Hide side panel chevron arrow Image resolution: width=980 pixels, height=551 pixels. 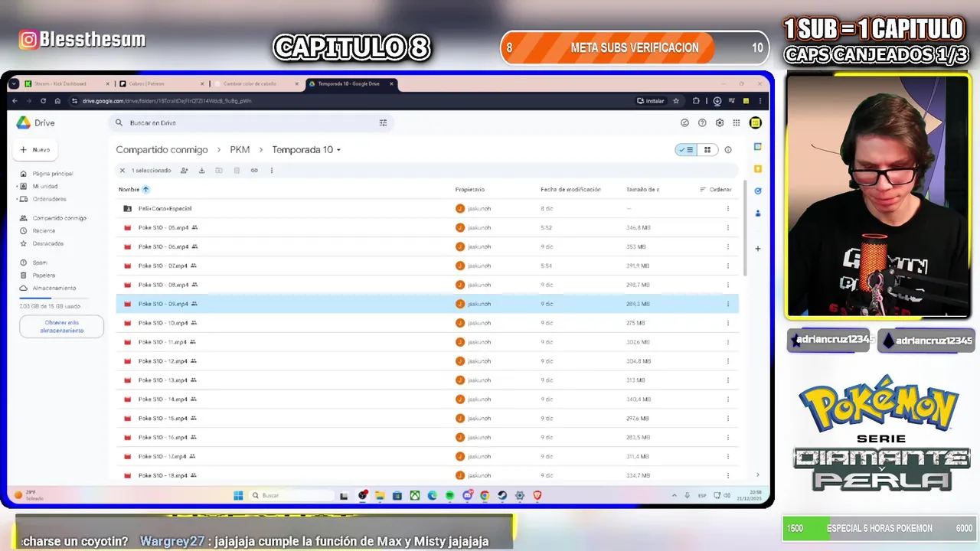758,475
